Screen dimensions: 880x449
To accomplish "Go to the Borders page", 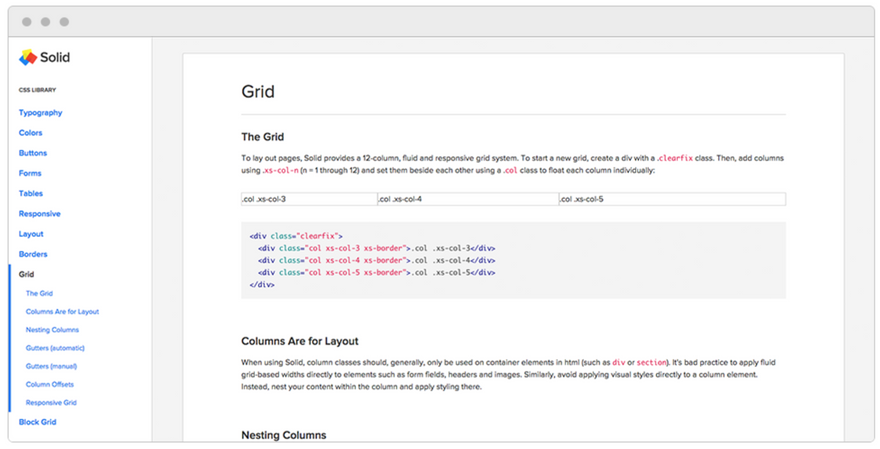I will 33,254.
